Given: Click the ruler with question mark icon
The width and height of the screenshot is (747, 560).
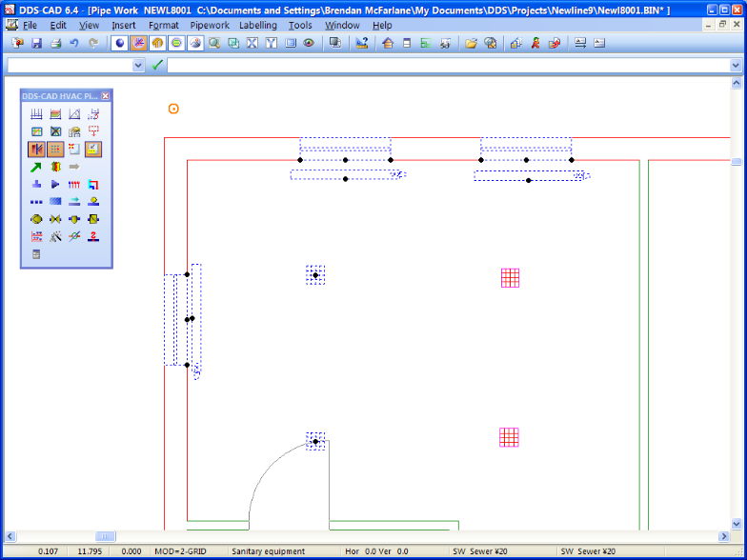Looking at the screenshot, I should point(362,44).
